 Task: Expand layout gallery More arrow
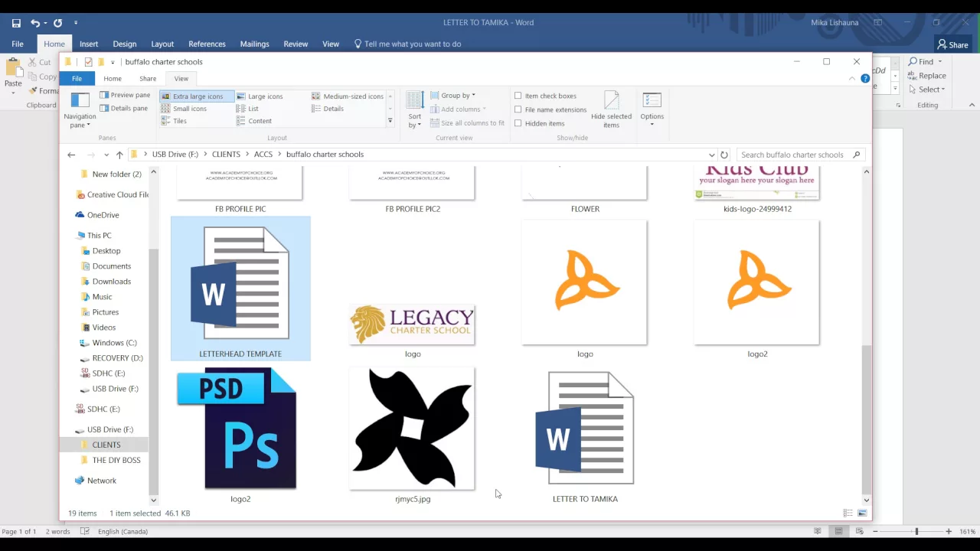tap(390, 121)
